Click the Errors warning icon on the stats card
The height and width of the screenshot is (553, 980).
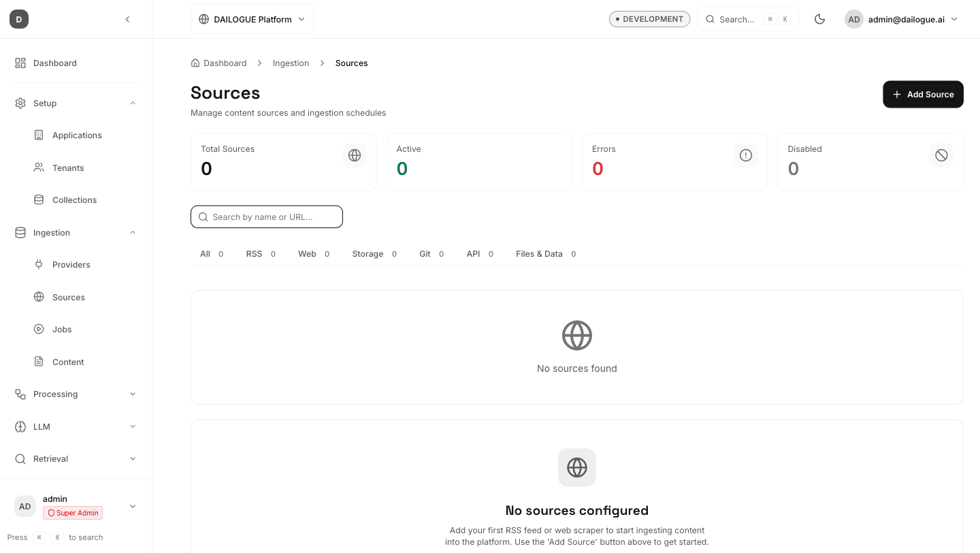point(746,155)
